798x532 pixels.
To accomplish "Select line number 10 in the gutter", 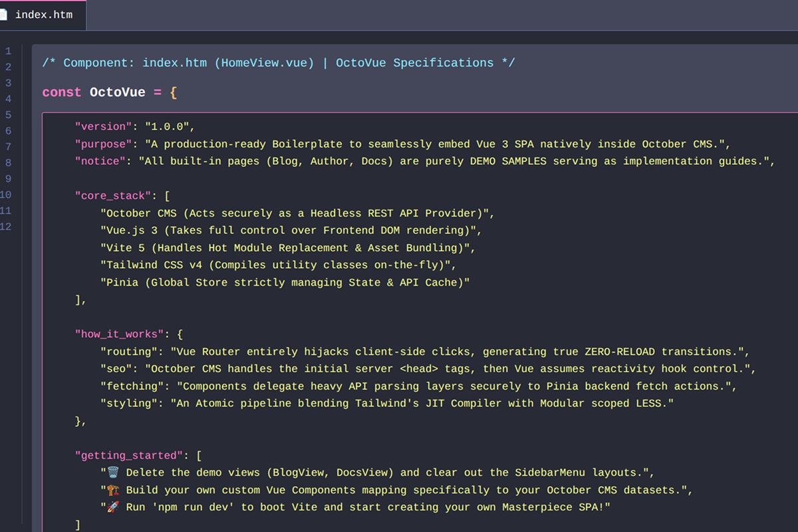I will [6, 195].
